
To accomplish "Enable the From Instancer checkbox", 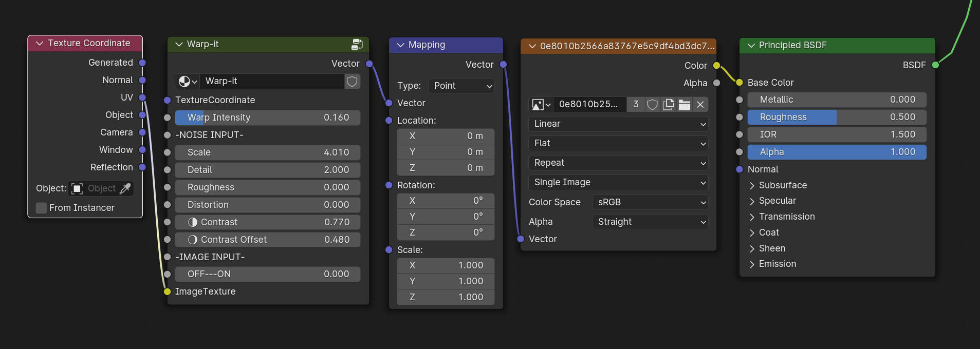I will (42, 208).
